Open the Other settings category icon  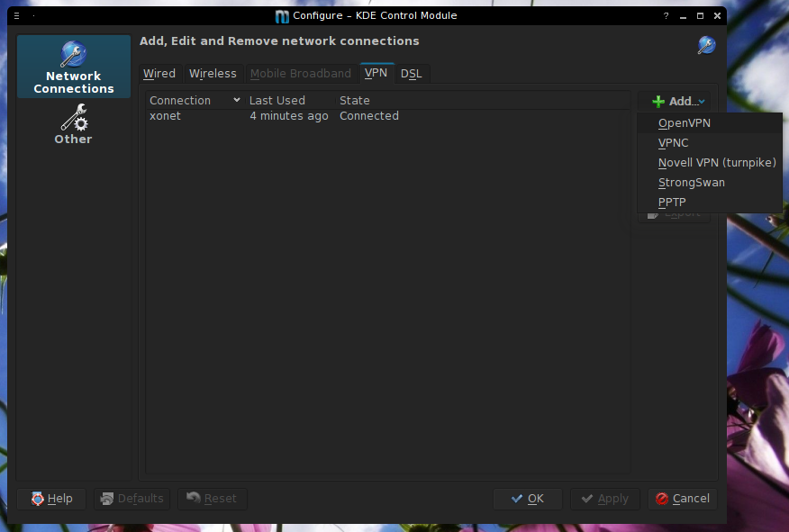click(x=73, y=124)
